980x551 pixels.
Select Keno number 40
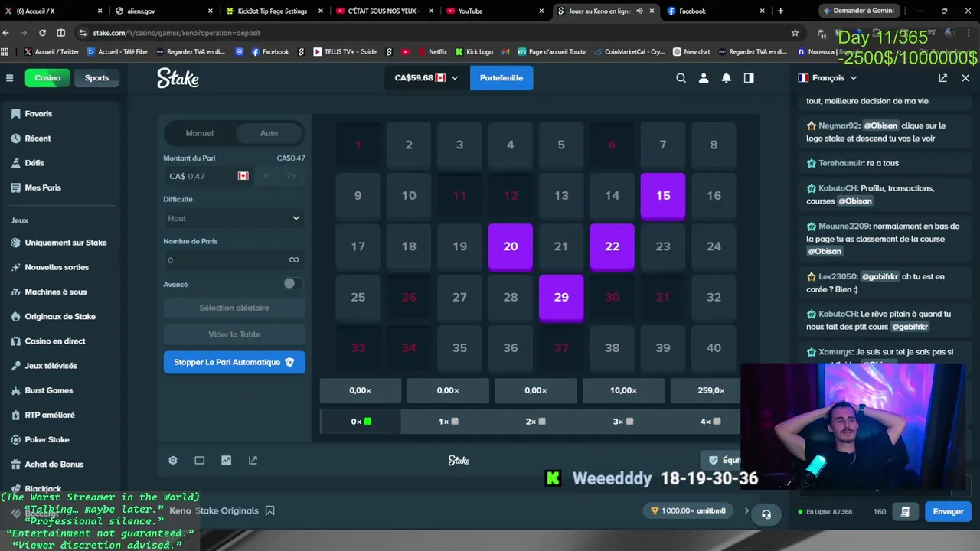(x=714, y=347)
